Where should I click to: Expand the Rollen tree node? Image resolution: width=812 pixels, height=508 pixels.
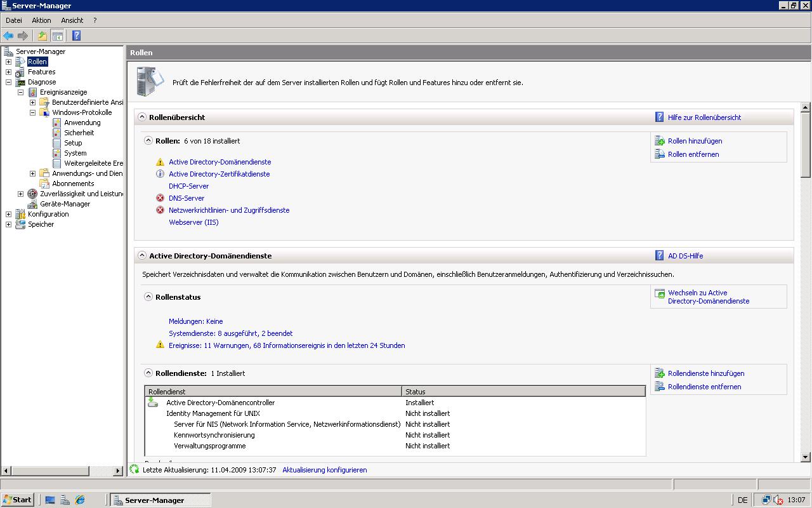(x=8, y=62)
